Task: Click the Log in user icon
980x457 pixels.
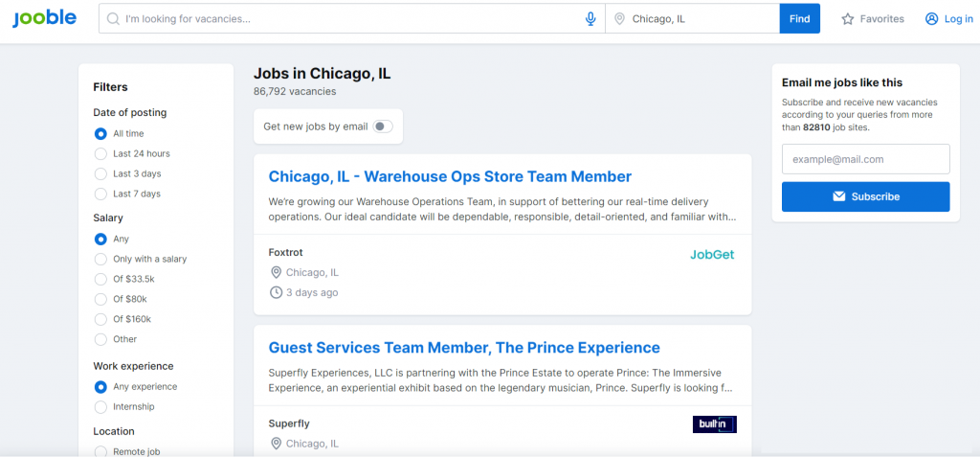Action: pos(931,19)
